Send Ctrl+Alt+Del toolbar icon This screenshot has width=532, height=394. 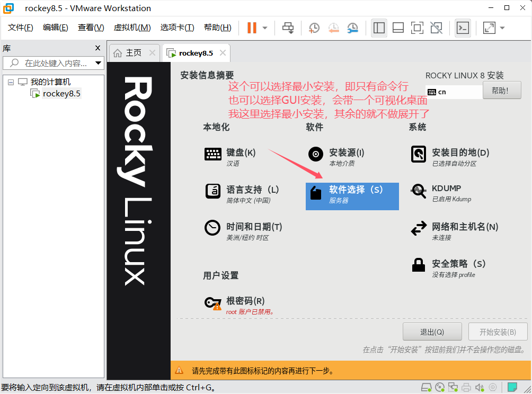tap(288, 28)
